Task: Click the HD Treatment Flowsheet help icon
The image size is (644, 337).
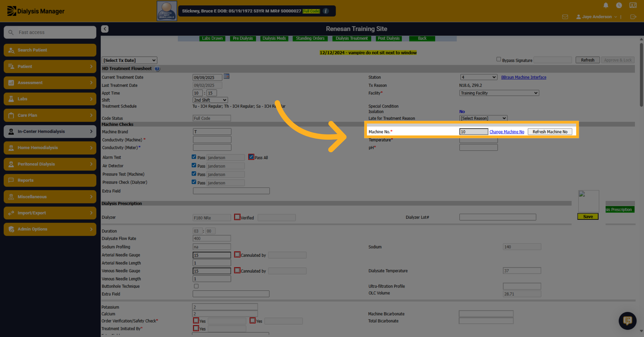Action: click(157, 69)
